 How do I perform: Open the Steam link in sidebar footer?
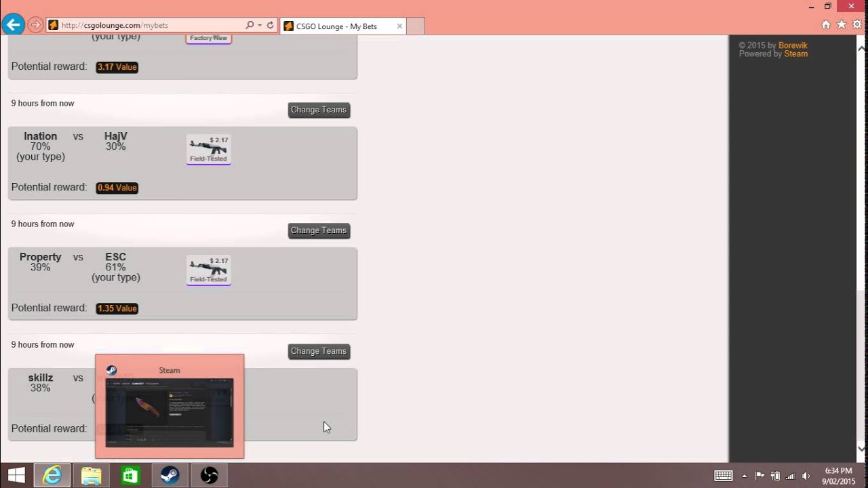(x=796, y=54)
